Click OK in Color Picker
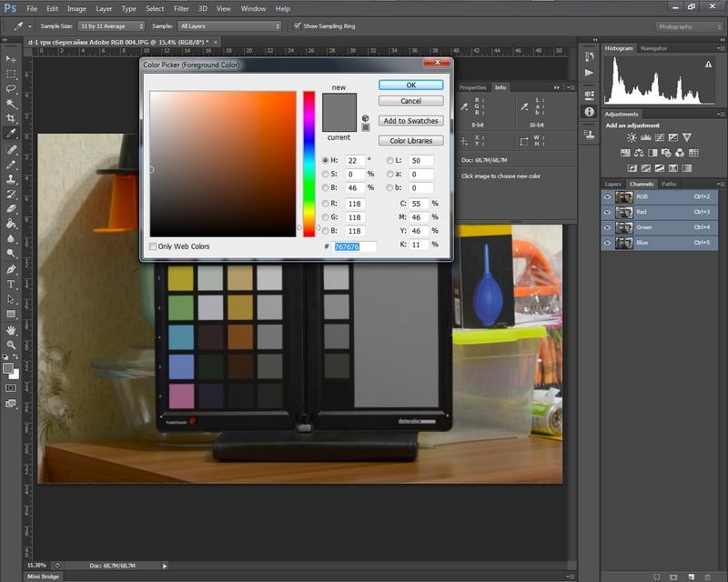Image resolution: width=728 pixels, height=582 pixels. (411, 85)
